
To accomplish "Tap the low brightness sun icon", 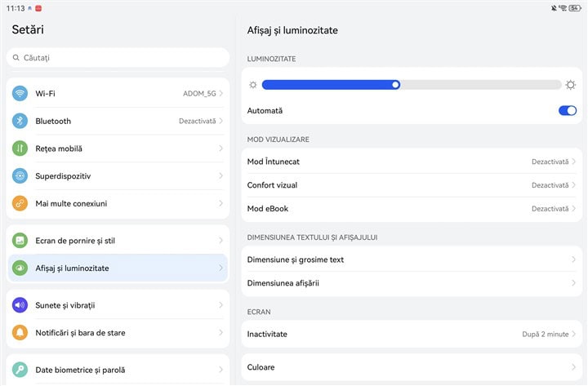I will tap(253, 85).
